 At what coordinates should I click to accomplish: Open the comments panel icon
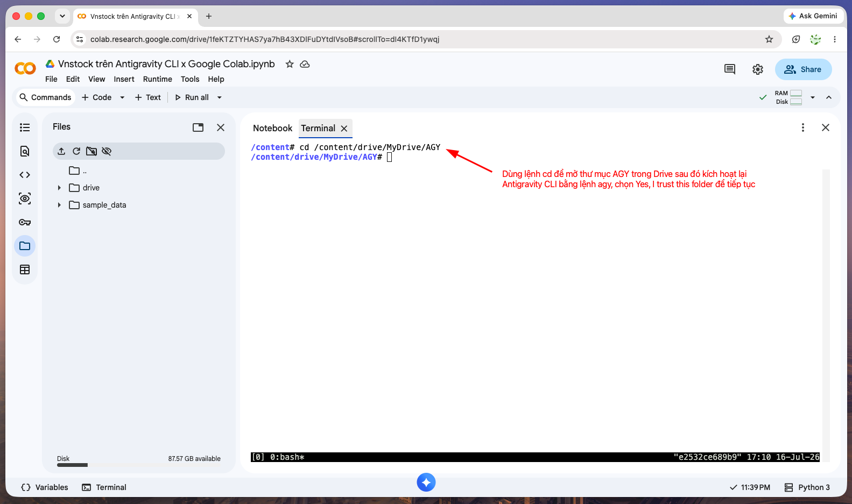[x=730, y=69]
